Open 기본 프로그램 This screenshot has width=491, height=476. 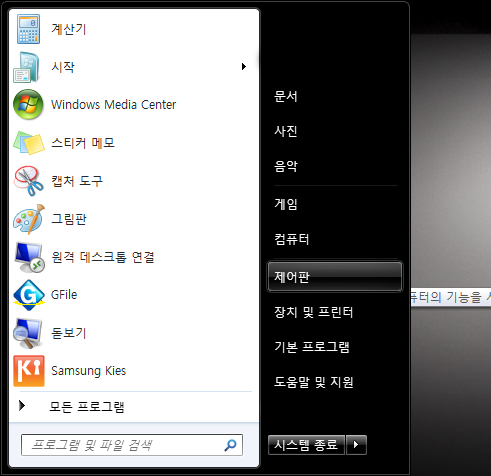click(312, 347)
